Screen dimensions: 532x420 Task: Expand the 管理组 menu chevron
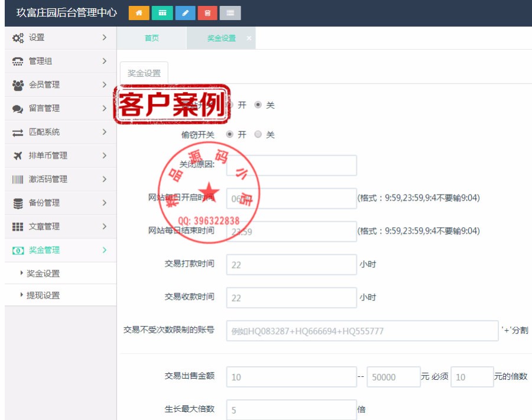coord(105,61)
